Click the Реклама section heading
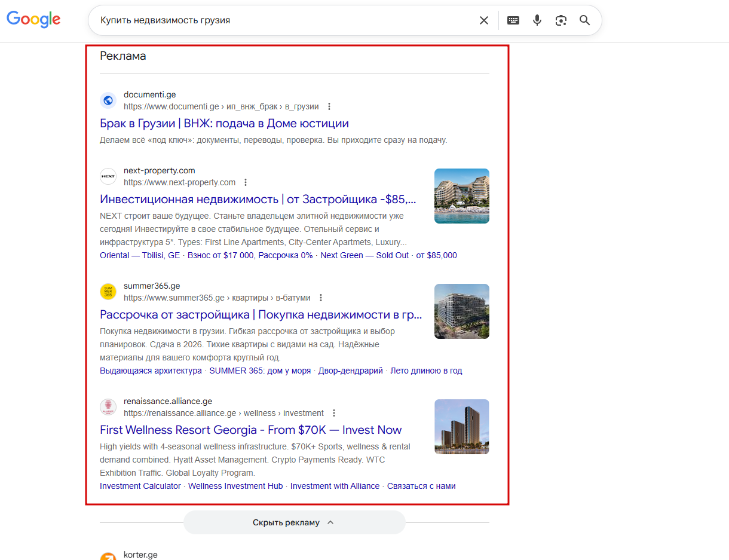The width and height of the screenshot is (729, 560). point(123,56)
